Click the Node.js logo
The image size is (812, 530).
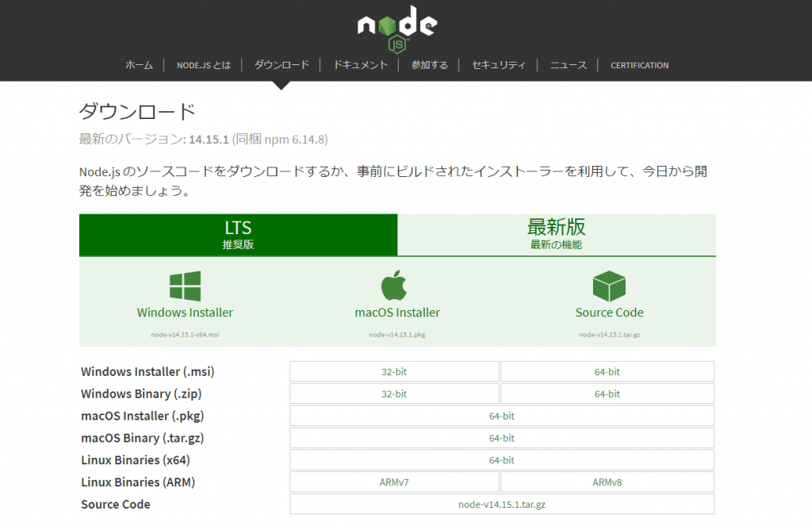tap(397, 29)
